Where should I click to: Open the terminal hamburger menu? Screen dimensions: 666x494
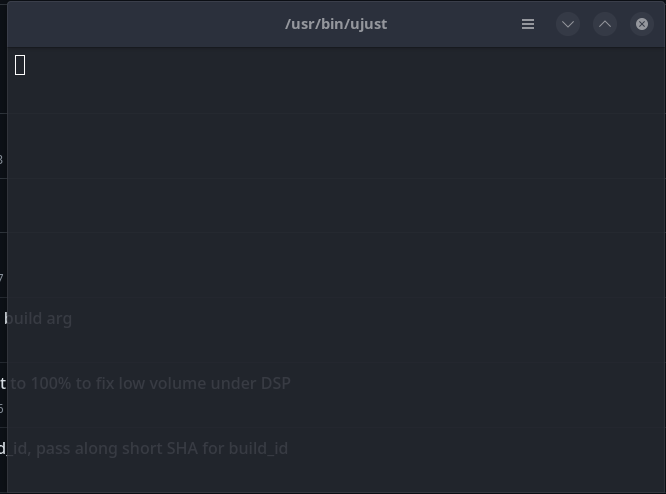[x=528, y=24]
